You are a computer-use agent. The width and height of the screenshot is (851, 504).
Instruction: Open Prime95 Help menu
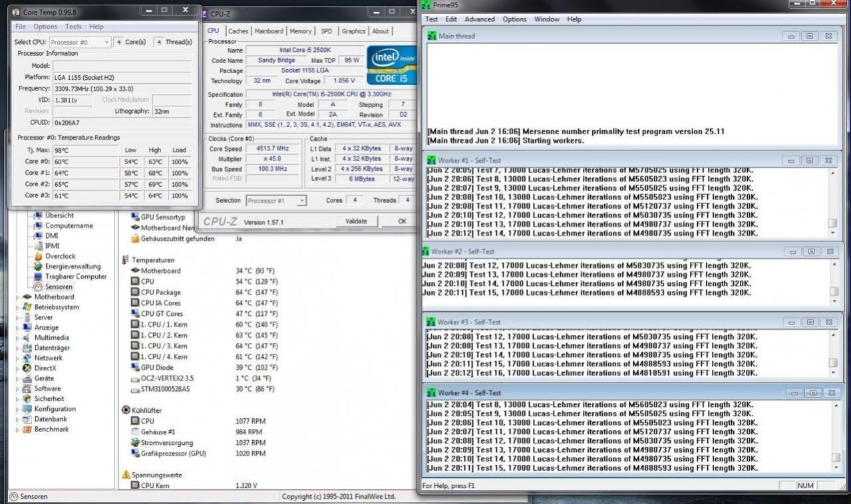click(574, 19)
